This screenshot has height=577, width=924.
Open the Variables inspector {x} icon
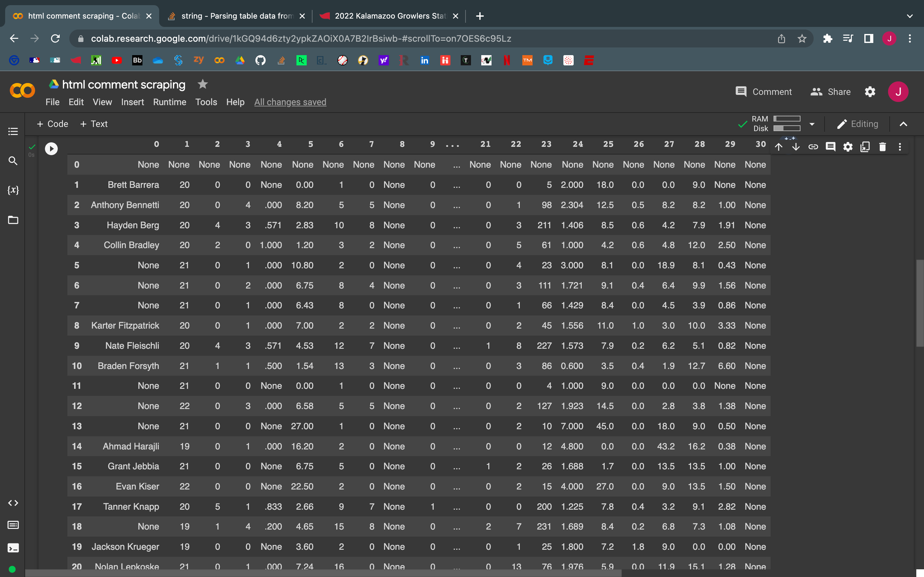click(x=13, y=190)
